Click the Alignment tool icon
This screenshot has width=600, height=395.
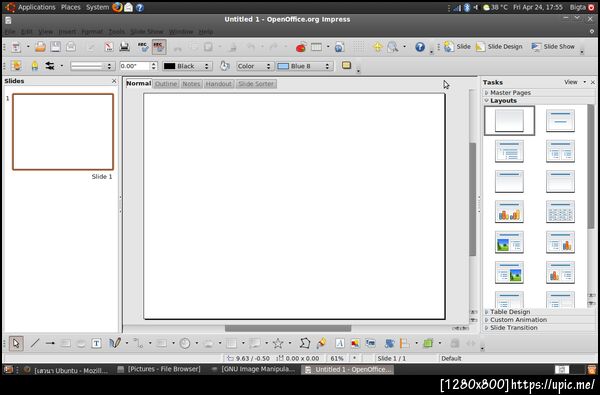404,343
